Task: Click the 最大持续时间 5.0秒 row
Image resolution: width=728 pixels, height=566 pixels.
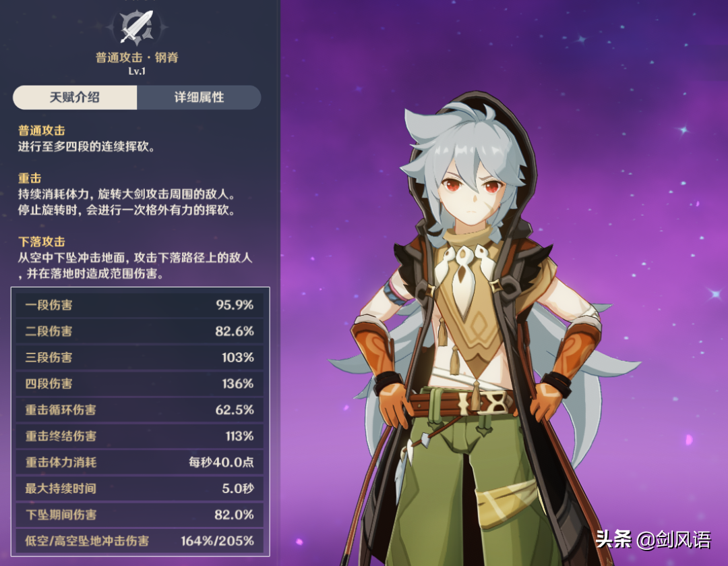Action: 140,488
